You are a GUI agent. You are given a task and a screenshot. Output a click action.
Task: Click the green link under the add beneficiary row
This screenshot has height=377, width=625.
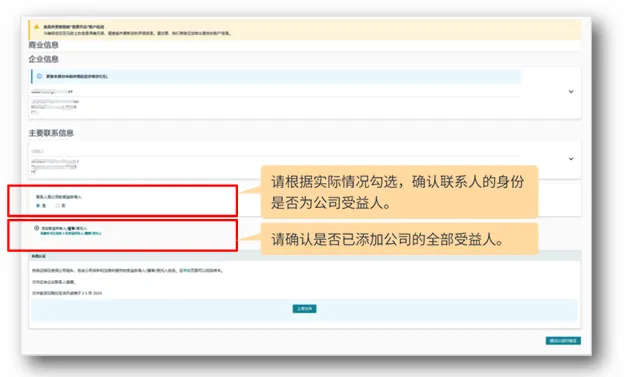(x=71, y=234)
